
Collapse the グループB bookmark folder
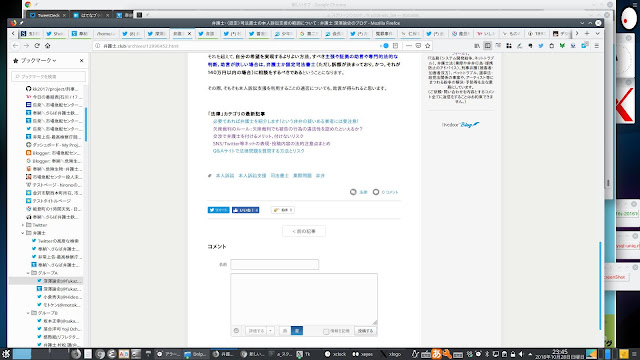(x=28, y=313)
